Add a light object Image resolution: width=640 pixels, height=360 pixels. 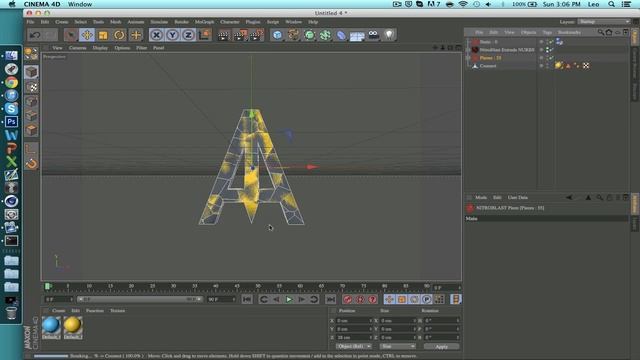click(x=389, y=35)
